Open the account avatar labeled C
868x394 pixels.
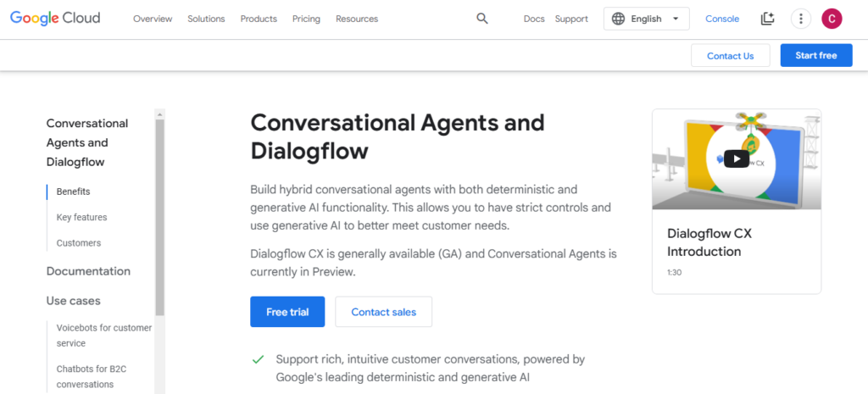point(832,19)
